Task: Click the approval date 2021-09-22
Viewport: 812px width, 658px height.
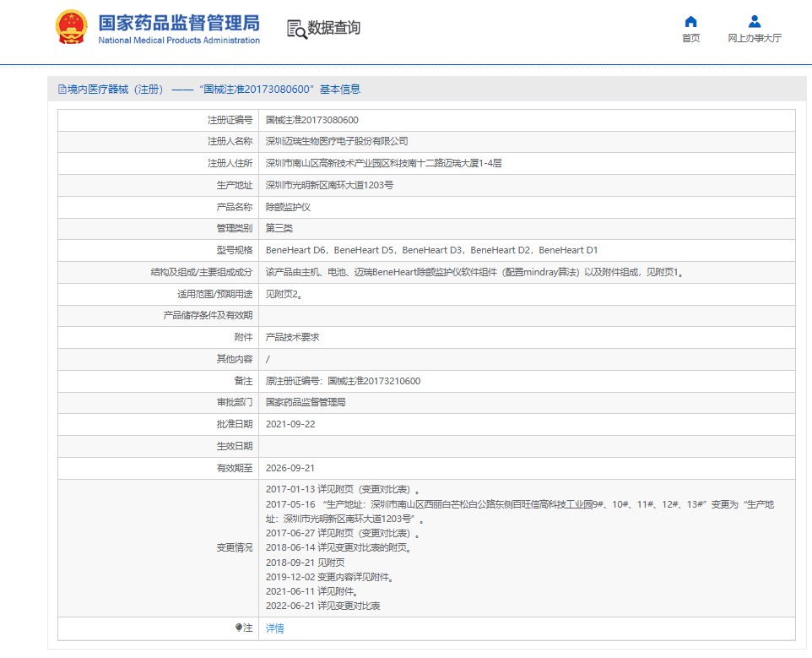Action: tap(290, 424)
